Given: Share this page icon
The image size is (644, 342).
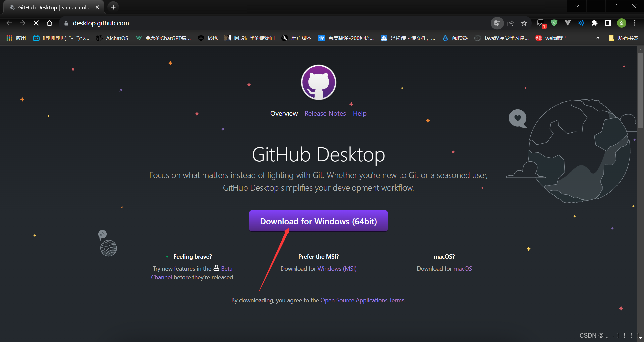Looking at the screenshot, I should point(511,23).
